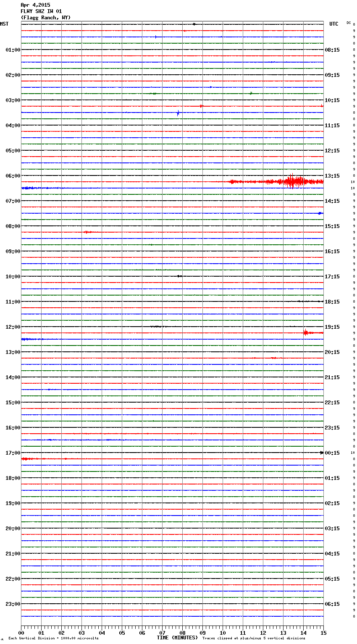Click minute tick label 10 on bottom axis
This screenshot has height=644, width=357.
click(x=223, y=633)
